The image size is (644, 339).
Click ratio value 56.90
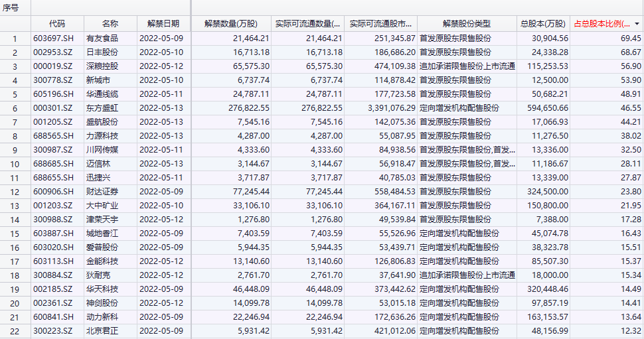coord(631,66)
